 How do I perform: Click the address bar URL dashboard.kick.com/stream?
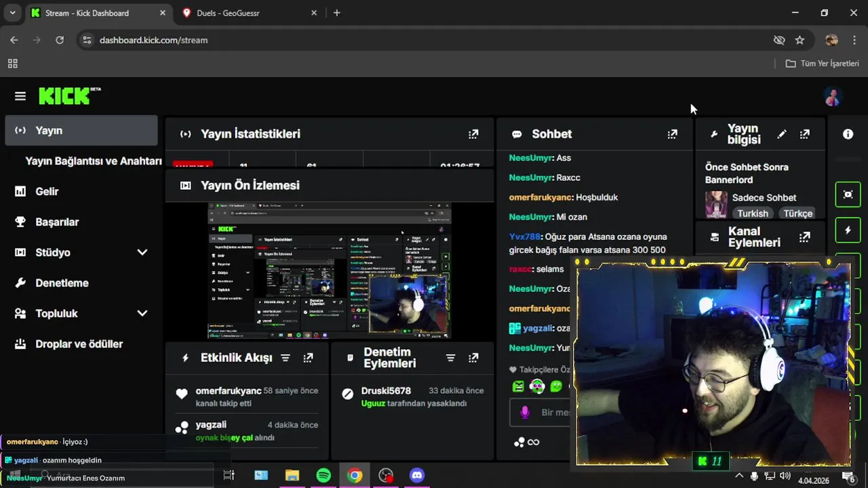[153, 40]
